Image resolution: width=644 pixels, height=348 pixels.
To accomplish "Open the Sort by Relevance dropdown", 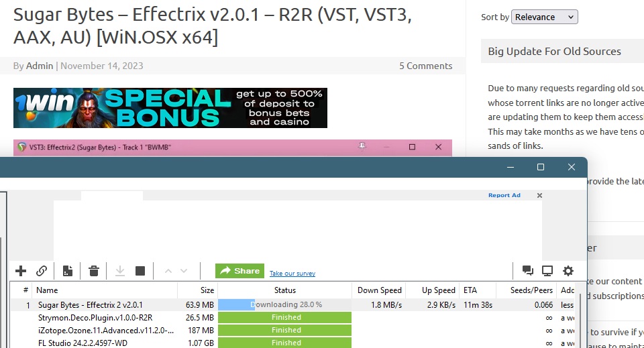I will click(x=544, y=17).
